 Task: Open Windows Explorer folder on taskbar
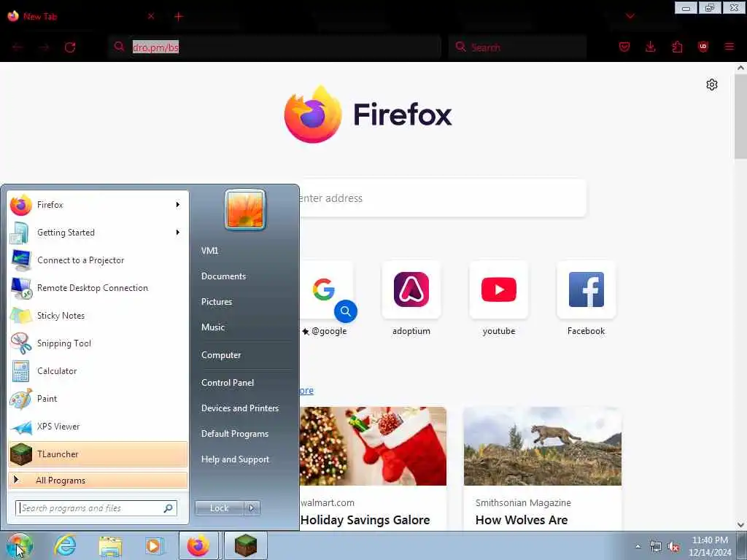click(111, 545)
